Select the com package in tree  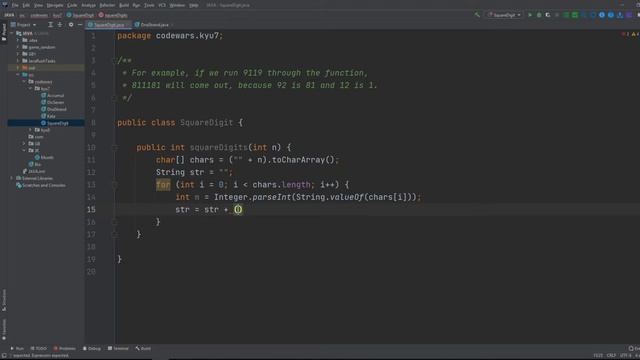(x=36, y=137)
